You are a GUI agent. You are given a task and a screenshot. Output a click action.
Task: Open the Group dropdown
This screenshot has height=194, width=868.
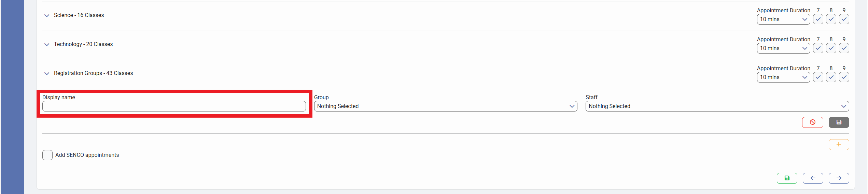(x=445, y=106)
